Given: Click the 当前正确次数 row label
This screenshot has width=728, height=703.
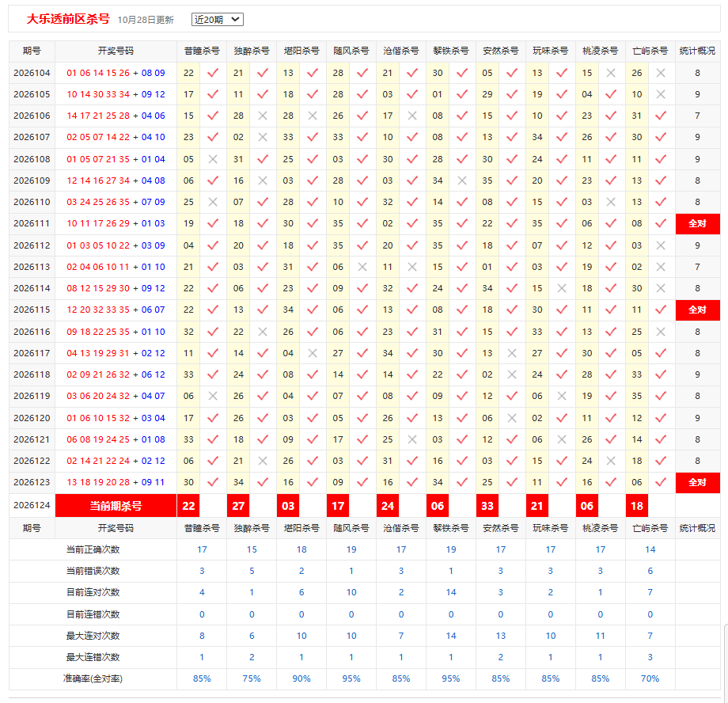Looking at the screenshot, I should pyautogui.click(x=93, y=549).
